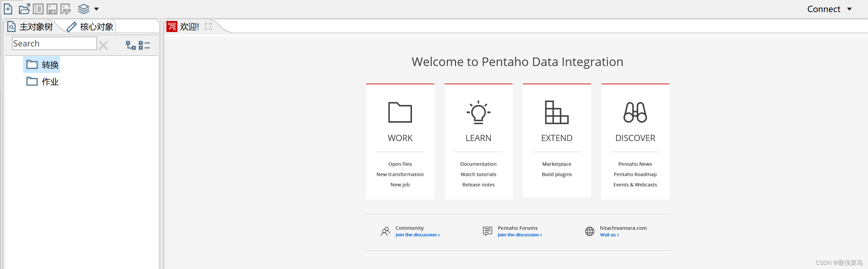Click Pentaho Roadmap link
This screenshot has height=269, width=868.
[x=635, y=174]
